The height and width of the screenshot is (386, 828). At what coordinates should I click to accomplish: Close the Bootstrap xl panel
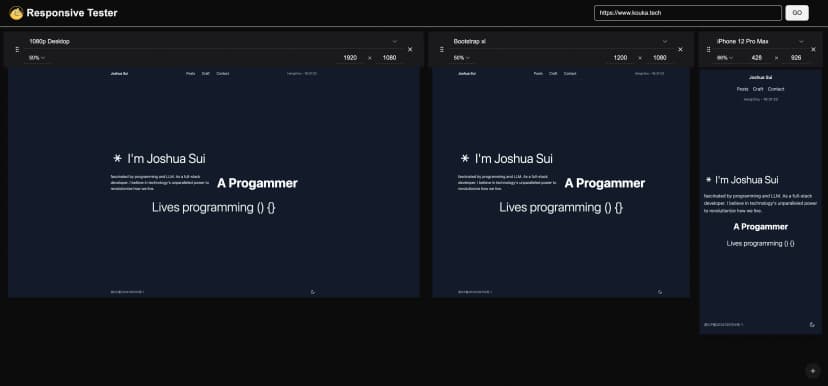(x=680, y=50)
